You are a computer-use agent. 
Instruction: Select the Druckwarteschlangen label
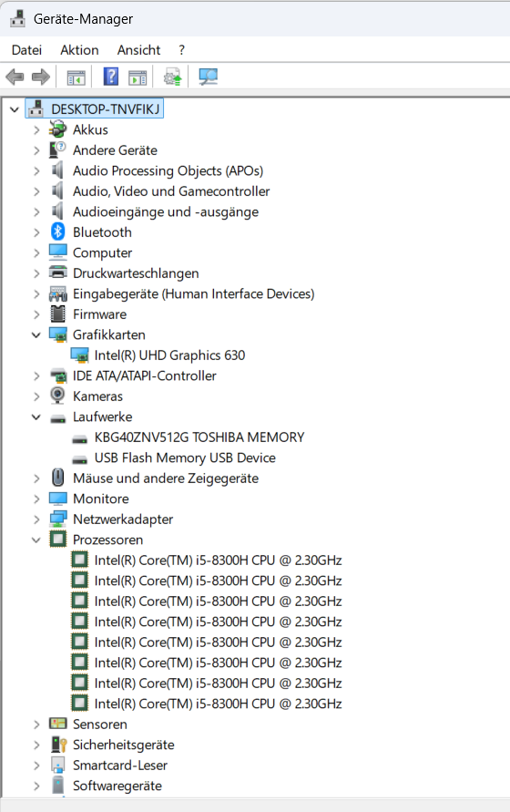pyautogui.click(x=136, y=272)
